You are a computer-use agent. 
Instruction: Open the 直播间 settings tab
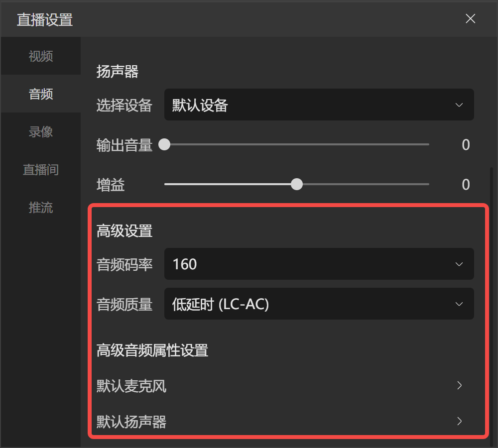pos(41,170)
